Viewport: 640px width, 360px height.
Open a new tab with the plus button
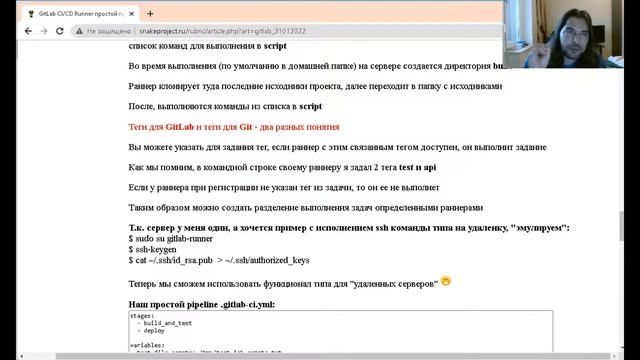click(x=150, y=14)
